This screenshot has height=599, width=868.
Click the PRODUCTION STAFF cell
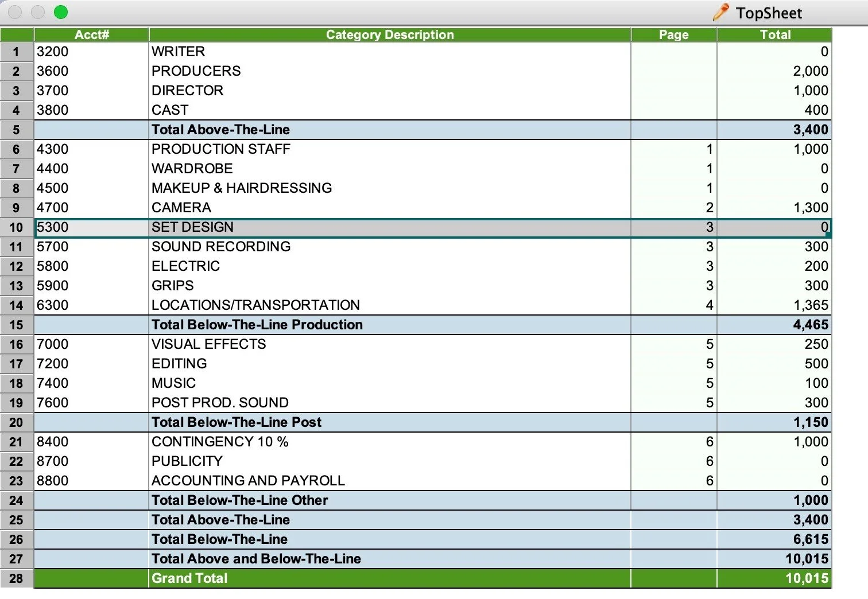pos(390,149)
